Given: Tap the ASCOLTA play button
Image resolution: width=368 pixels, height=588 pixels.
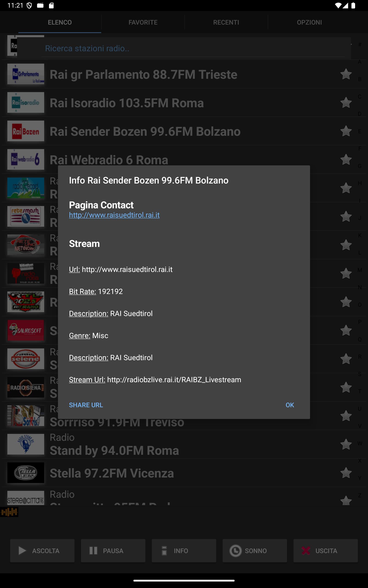Looking at the screenshot, I should [42, 551].
